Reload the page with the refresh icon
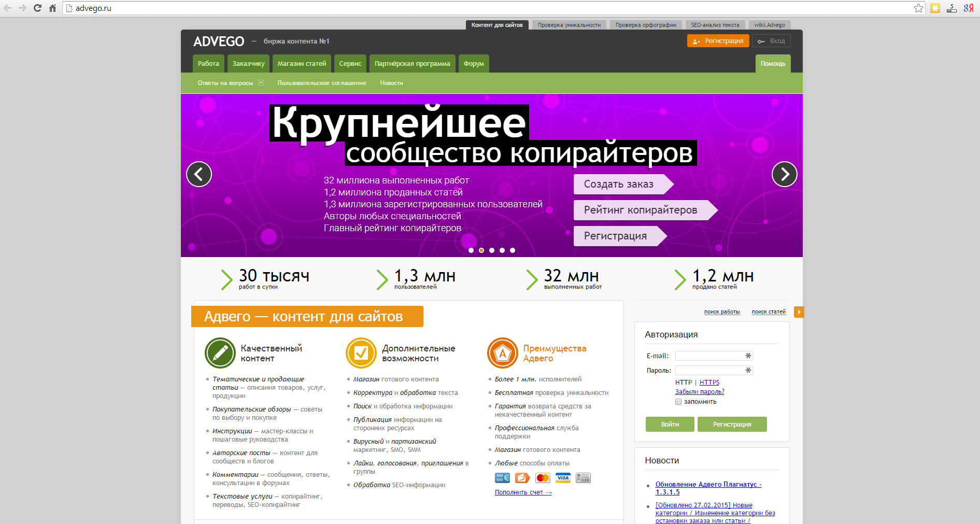This screenshot has width=980, height=524. click(x=37, y=8)
